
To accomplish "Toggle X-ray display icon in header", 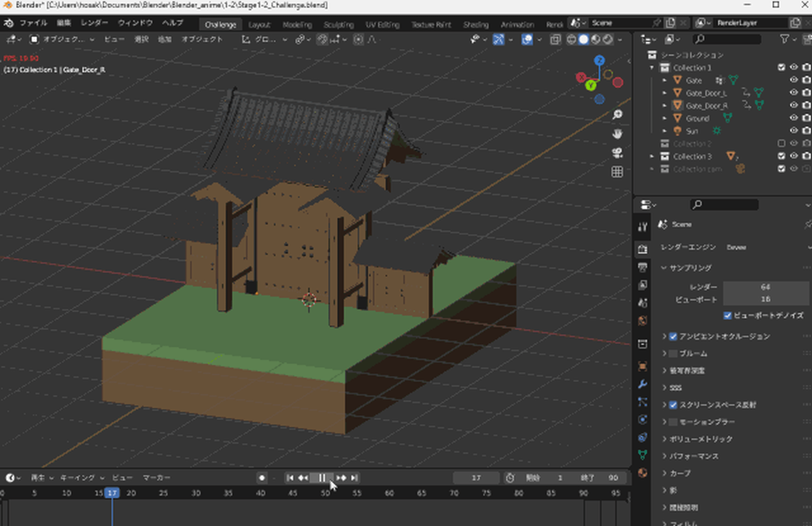I will click(x=555, y=40).
